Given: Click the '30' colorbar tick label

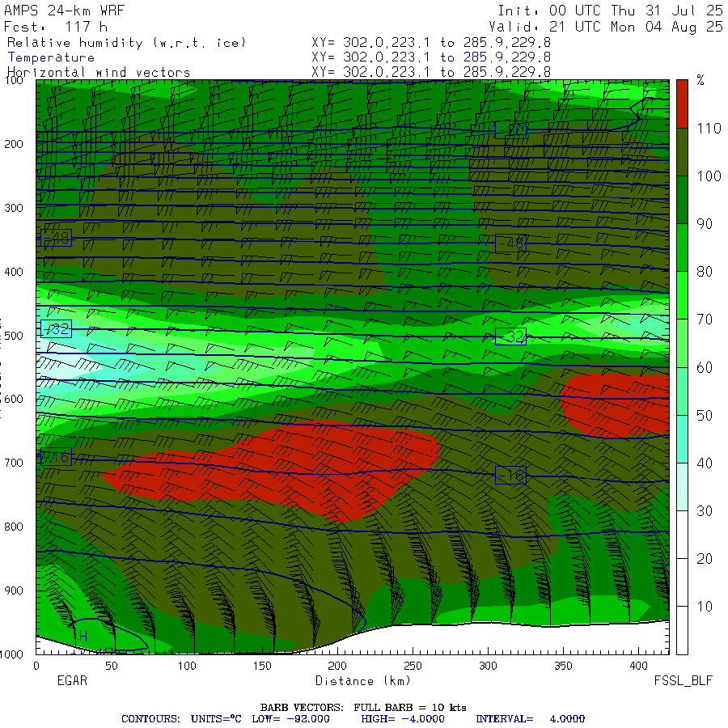Looking at the screenshot, I should tap(705, 511).
